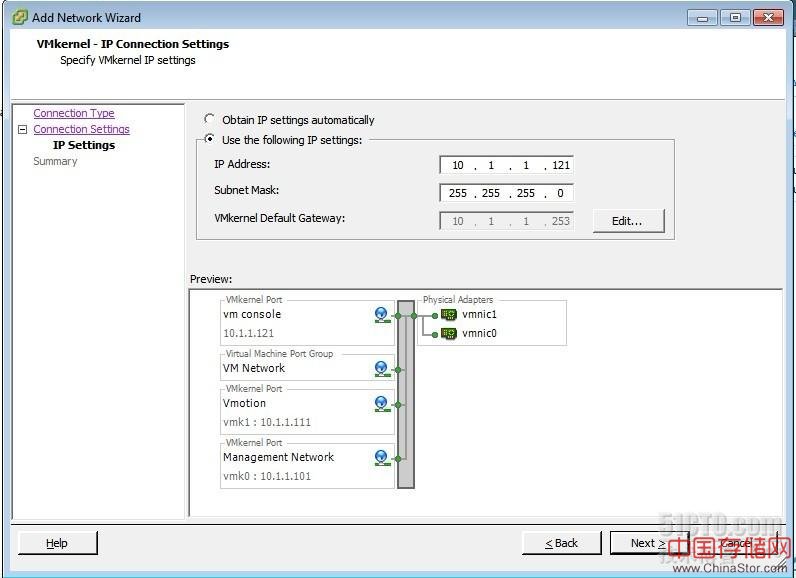Click the vm console port label

252,314
